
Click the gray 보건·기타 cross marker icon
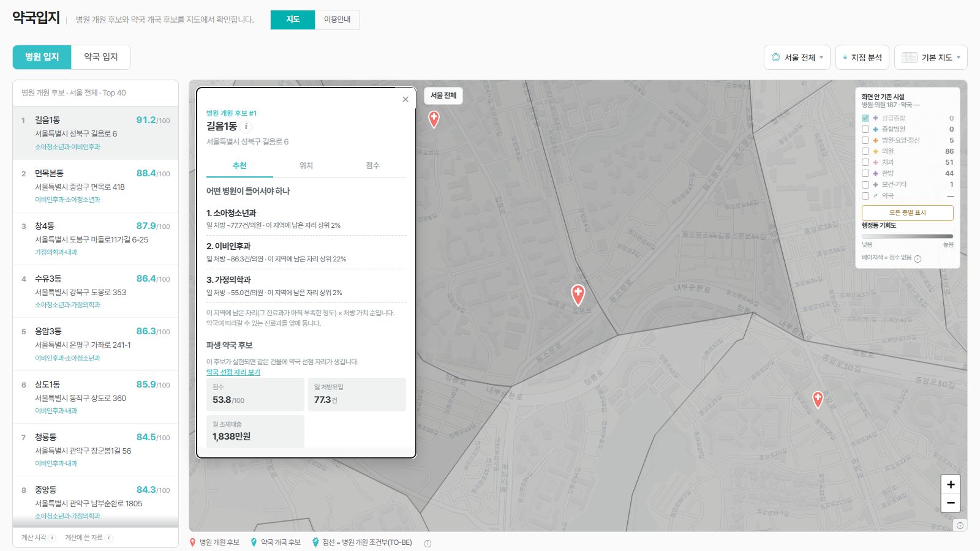pos(875,184)
